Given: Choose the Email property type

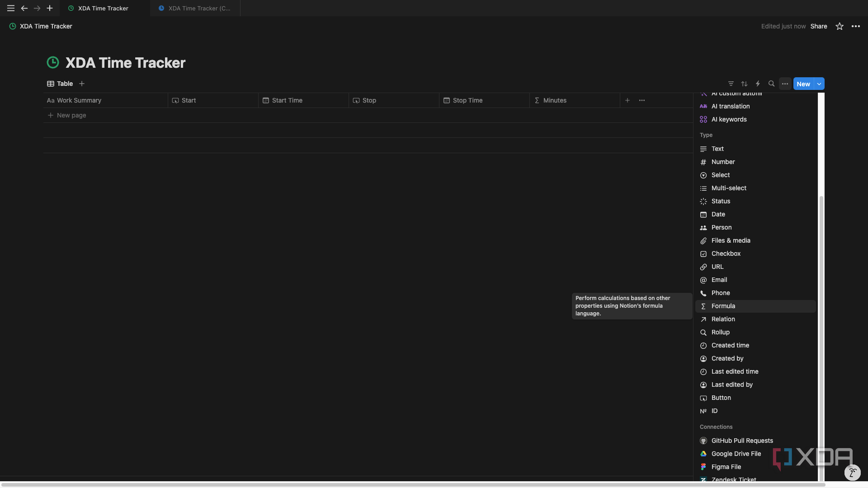Looking at the screenshot, I should coord(755,280).
